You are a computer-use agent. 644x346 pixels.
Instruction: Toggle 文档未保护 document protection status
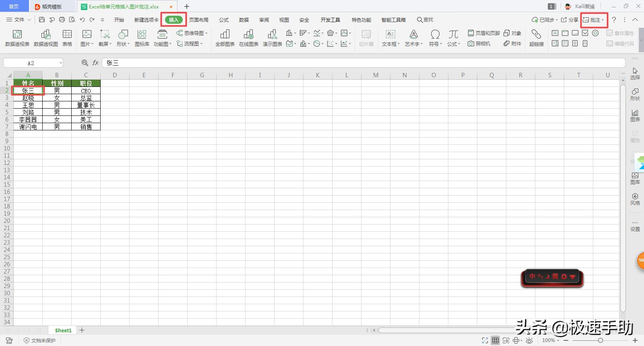pos(39,340)
